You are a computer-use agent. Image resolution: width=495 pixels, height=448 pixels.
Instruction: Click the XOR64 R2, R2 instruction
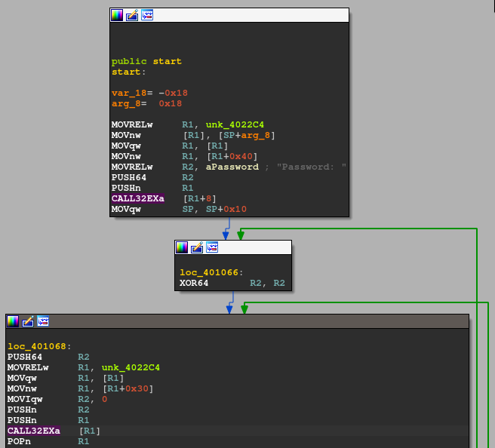pos(232,283)
